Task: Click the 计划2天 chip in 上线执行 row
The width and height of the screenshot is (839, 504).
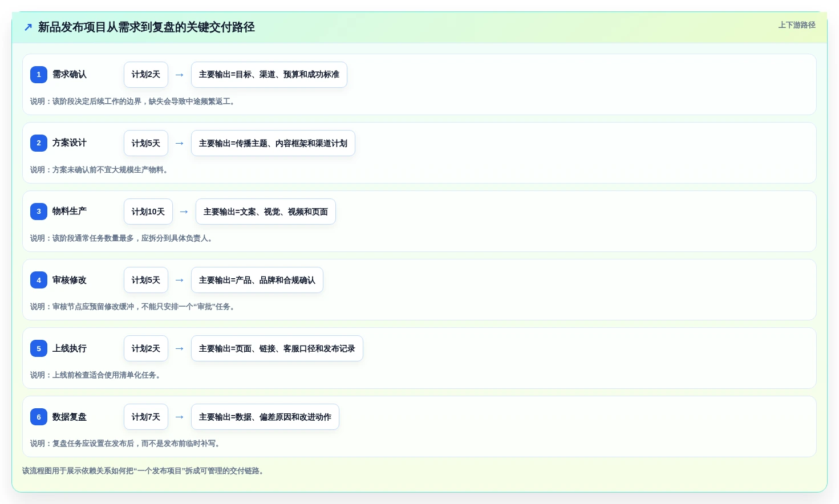Action: click(x=146, y=348)
